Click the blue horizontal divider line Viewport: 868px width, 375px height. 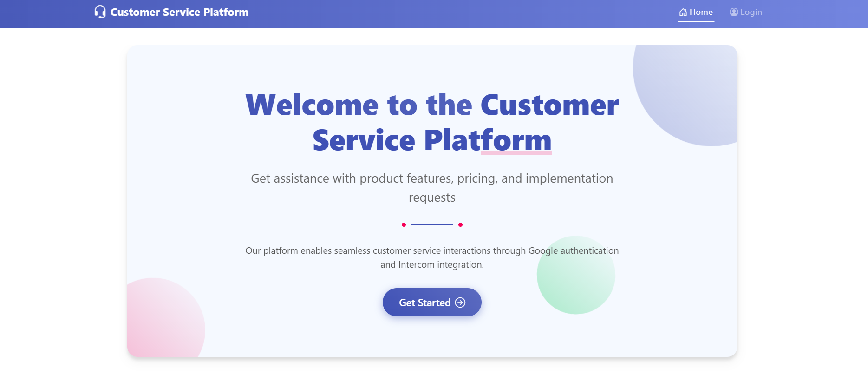432,225
